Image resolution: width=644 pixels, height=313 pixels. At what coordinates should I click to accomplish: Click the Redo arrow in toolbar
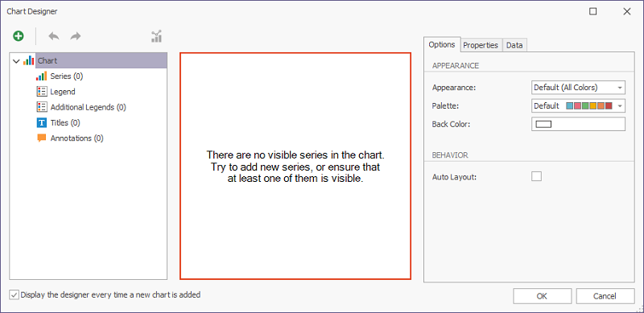pyautogui.click(x=75, y=36)
